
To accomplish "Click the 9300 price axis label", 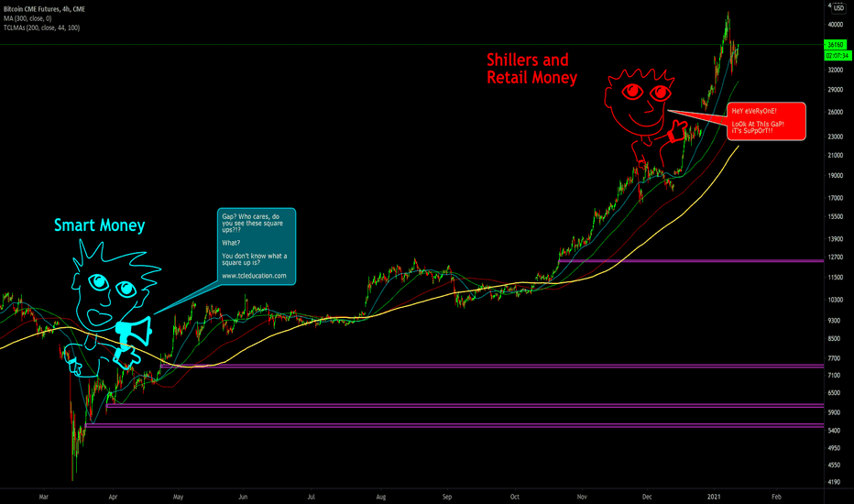I will [x=834, y=321].
